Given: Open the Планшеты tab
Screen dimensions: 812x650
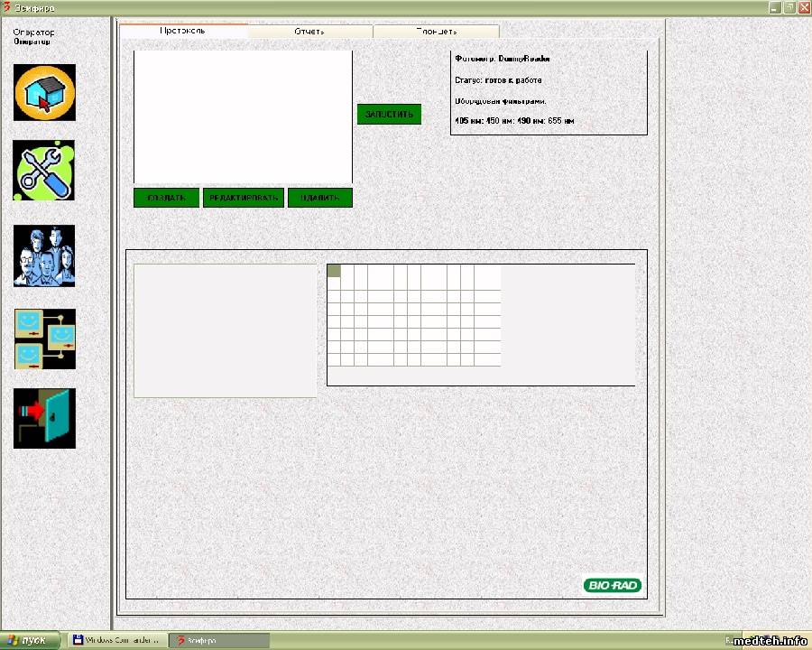Looking at the screenshot, I should [436, 32].
